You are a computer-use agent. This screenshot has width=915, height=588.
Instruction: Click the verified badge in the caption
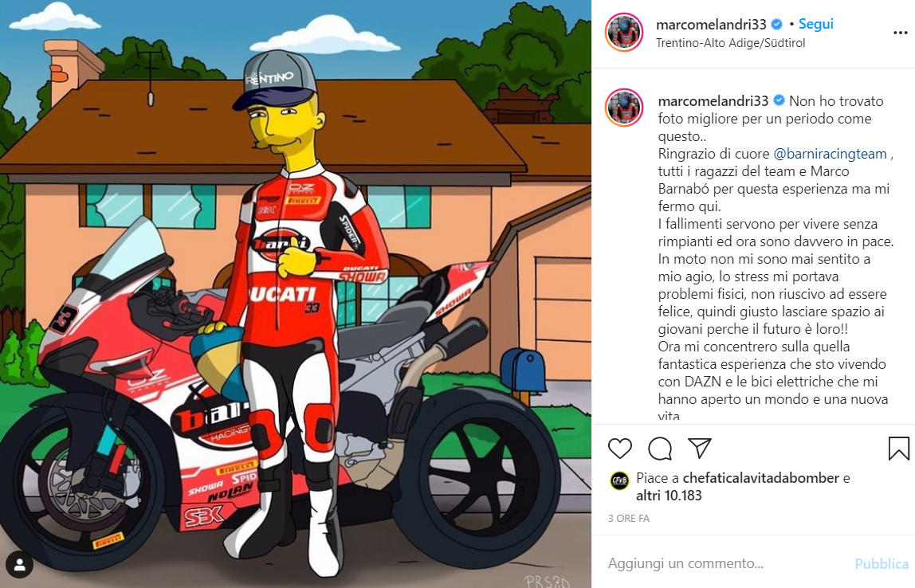779,101
